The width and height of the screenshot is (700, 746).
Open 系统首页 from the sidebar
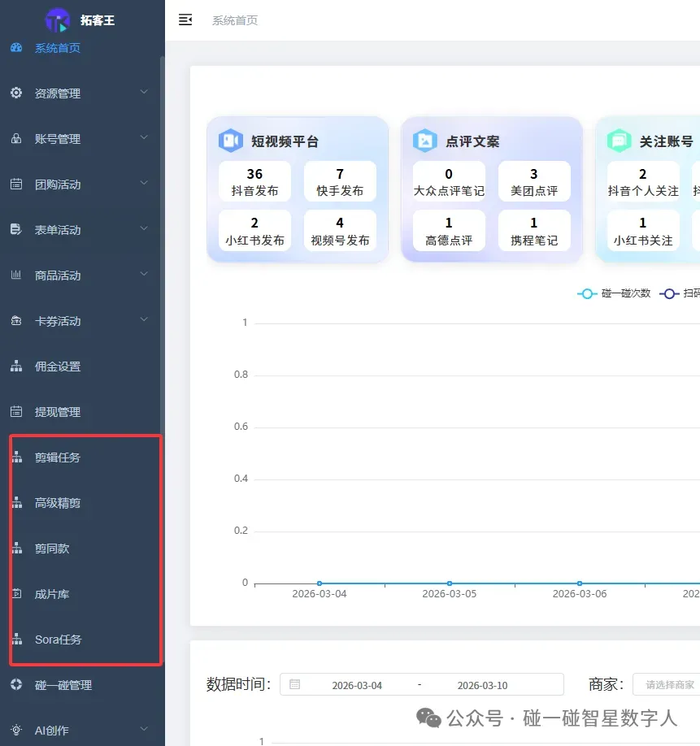point(56,48)
